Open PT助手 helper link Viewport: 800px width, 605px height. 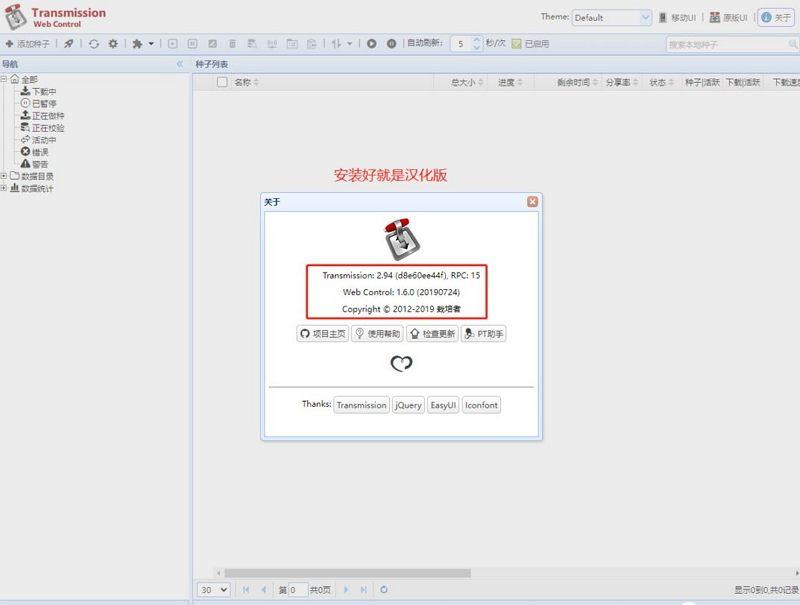484,334
